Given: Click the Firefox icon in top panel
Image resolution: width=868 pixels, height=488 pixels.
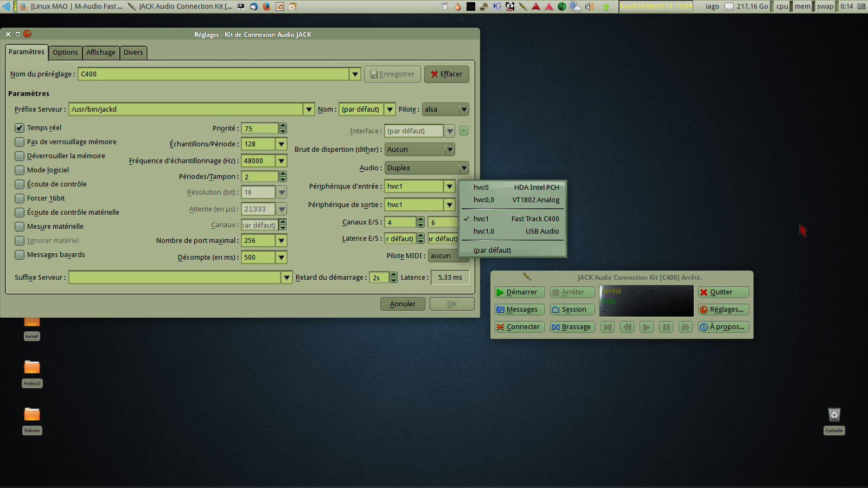Looking at the screenshot, I should point(266,7).
